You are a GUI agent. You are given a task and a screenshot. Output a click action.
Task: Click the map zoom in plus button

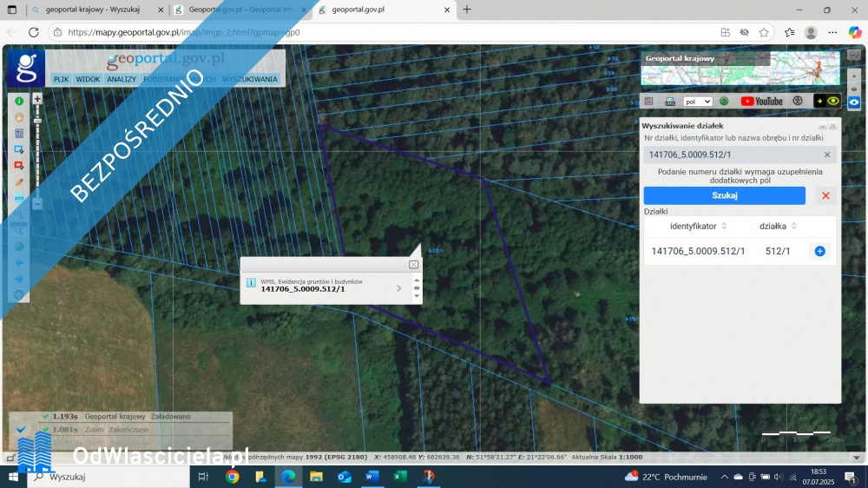37,99
